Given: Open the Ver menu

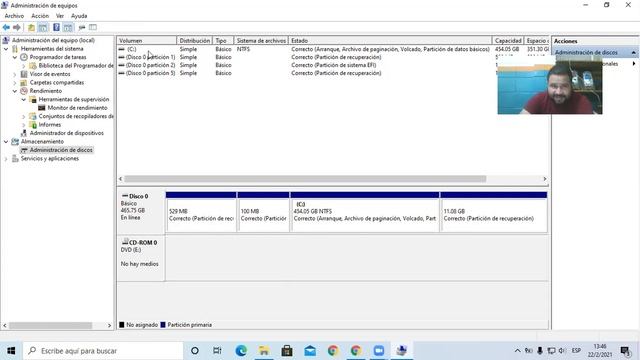Looking at the screenshot, I should [x=60, y=16].
